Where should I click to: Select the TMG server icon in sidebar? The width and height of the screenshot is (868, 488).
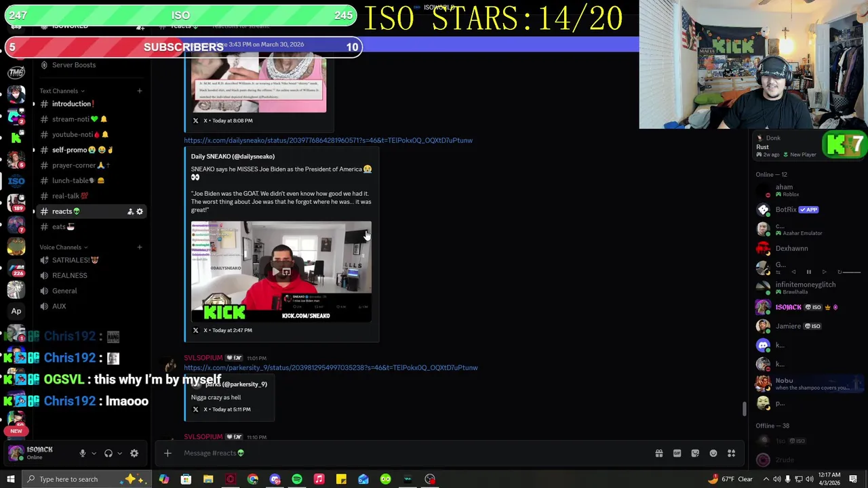(x=16, y=73)
